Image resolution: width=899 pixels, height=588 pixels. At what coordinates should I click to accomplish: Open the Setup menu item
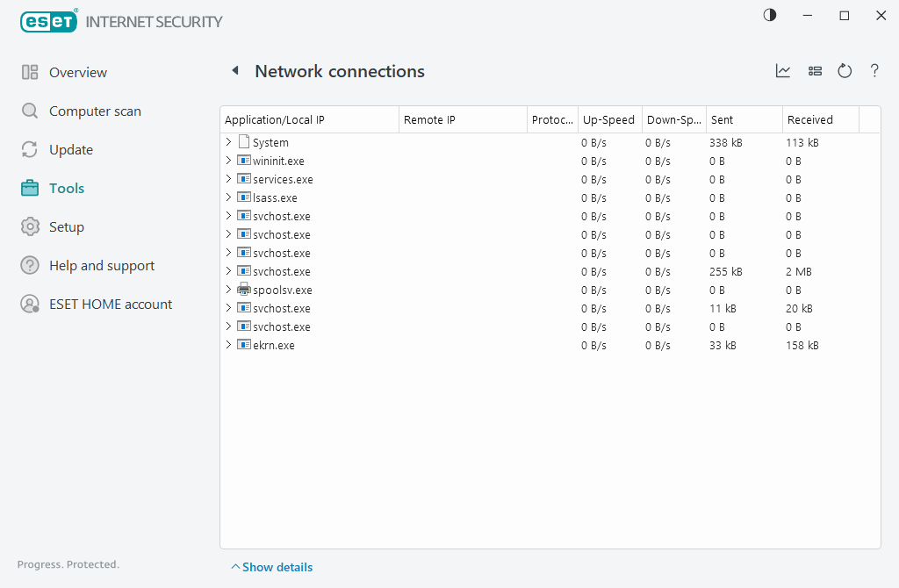click(x=66, y=227)
